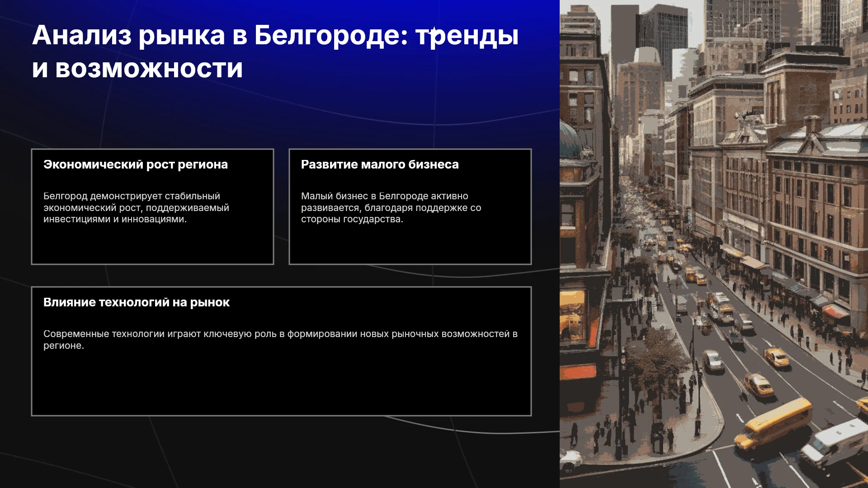
Task: Click the paragraph starting "Малый бизнес в Белгороде"
Action: pyautogui.click(x=391, y=207)
